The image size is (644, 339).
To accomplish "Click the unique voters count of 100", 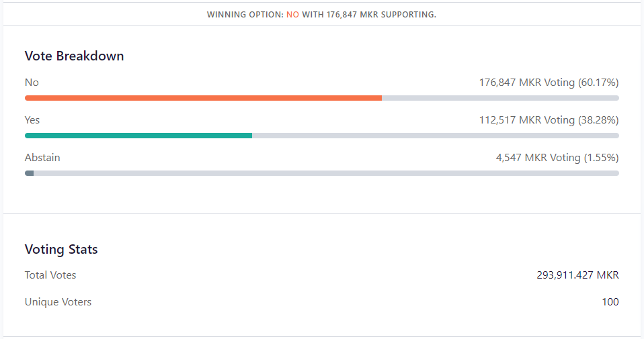I will coord(610,302).
